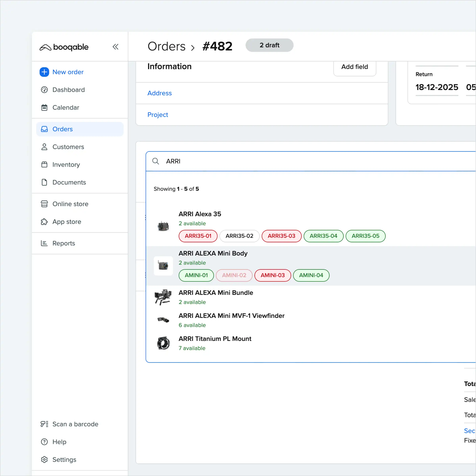The height and width of the screenshot is (476, 476).
Task: Navigate to Reports menu item
Action: coord(63,243)
